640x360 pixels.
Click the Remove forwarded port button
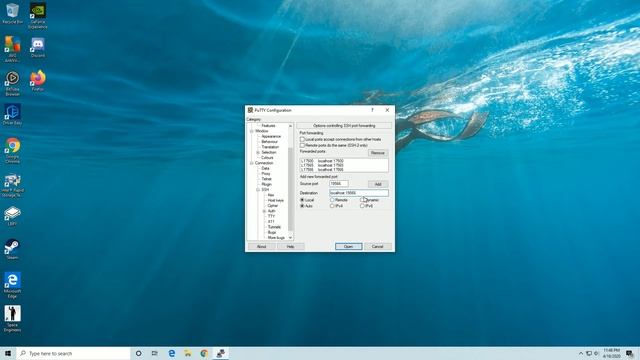click(x=378, y=153)
